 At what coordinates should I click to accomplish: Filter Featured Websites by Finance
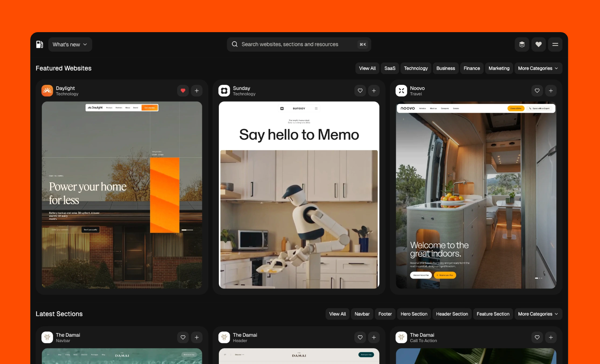(x=472, y=68)
